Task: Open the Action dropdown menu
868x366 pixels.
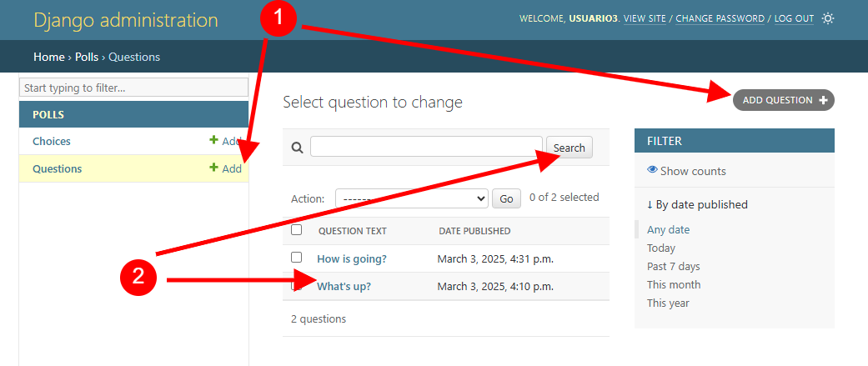Action: click(411, 198)
